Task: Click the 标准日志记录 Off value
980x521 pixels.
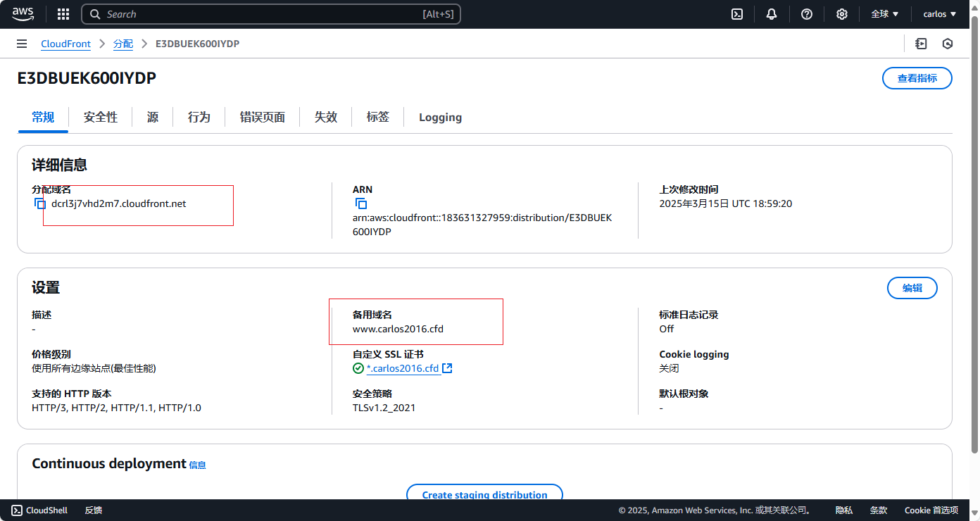Action: click(666, 329)
